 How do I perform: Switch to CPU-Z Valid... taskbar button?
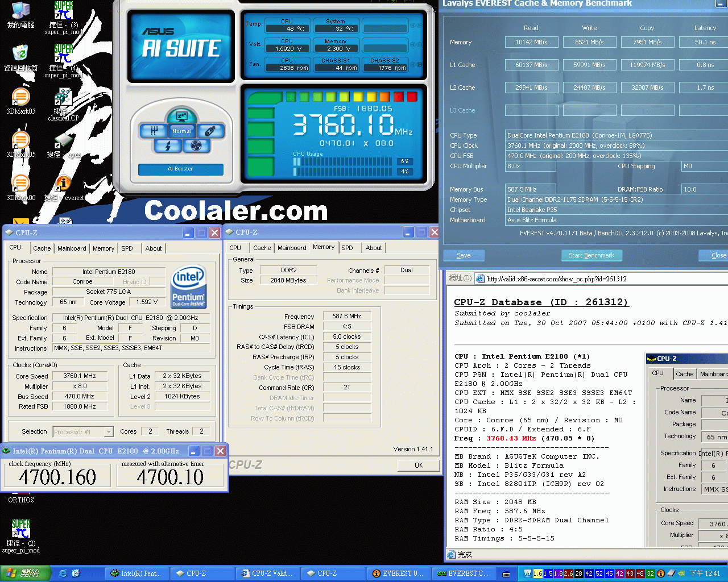click(267, 573)
